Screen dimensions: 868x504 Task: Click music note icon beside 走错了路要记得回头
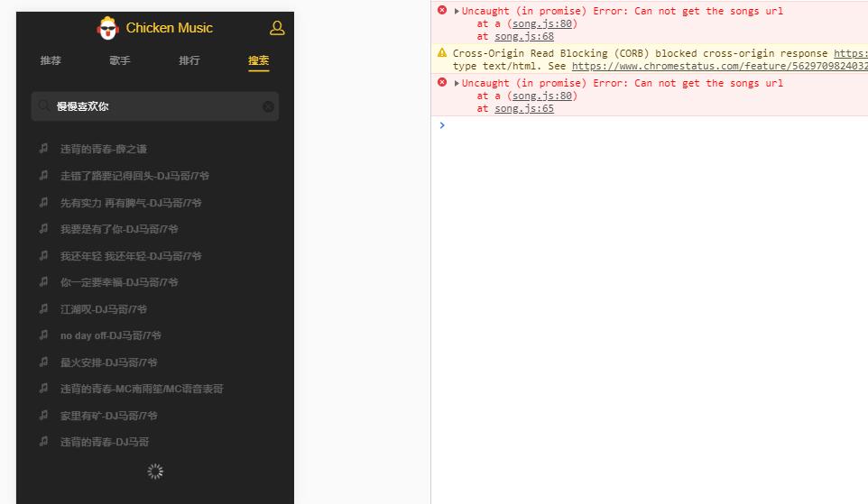43,176
